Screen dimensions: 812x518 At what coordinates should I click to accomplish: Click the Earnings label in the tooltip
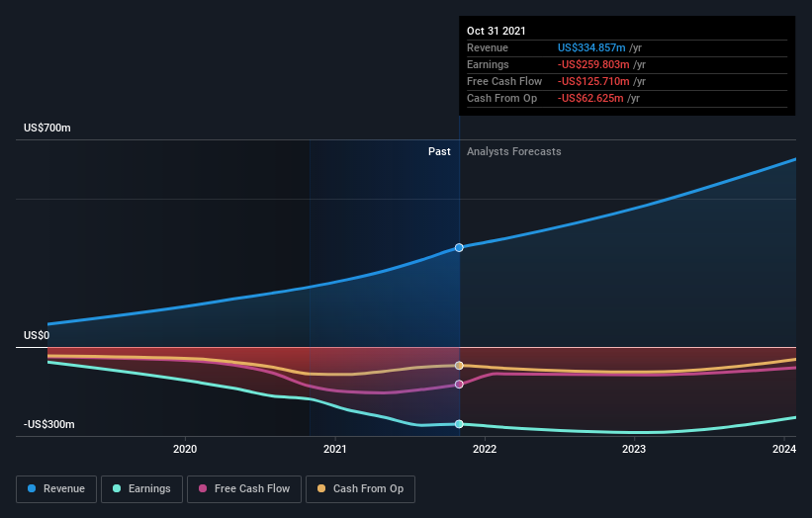(488, 64)
